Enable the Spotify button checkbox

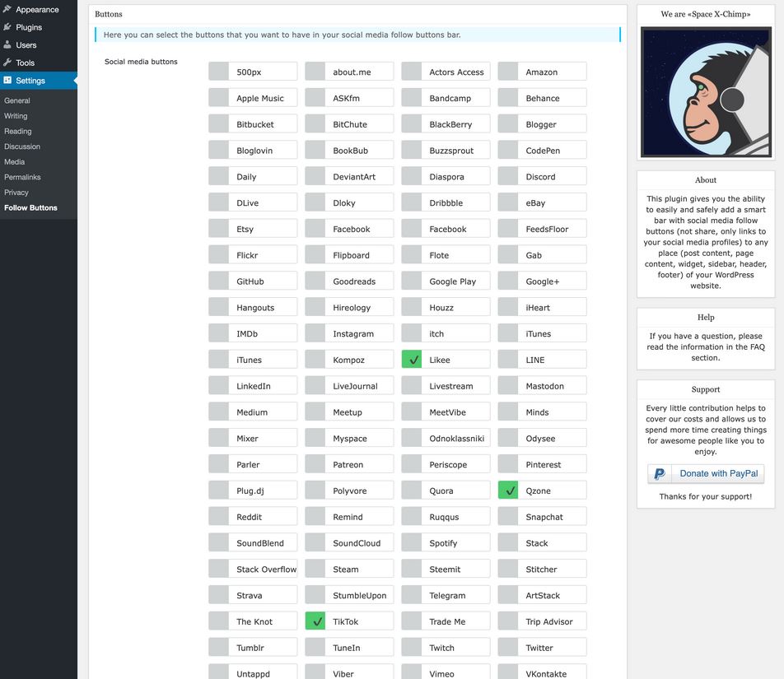click(x=412, y=542)
